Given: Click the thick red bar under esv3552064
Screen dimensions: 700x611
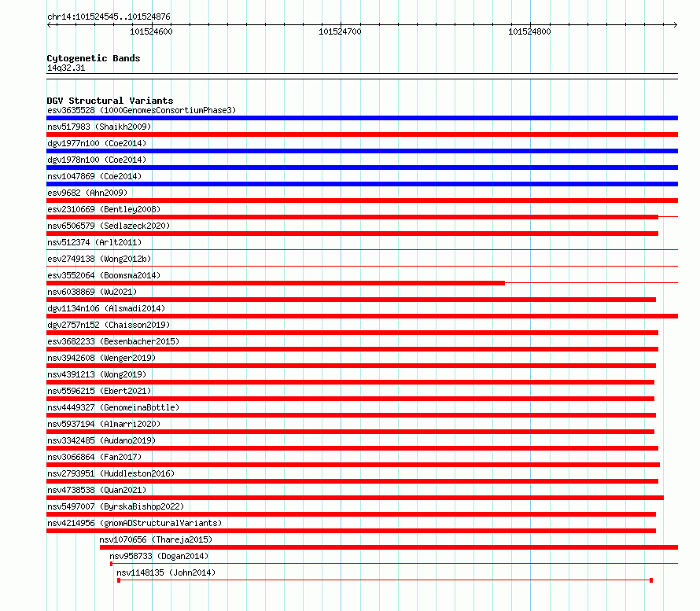Looking at the screenshot, I should [x=275, y=283].
